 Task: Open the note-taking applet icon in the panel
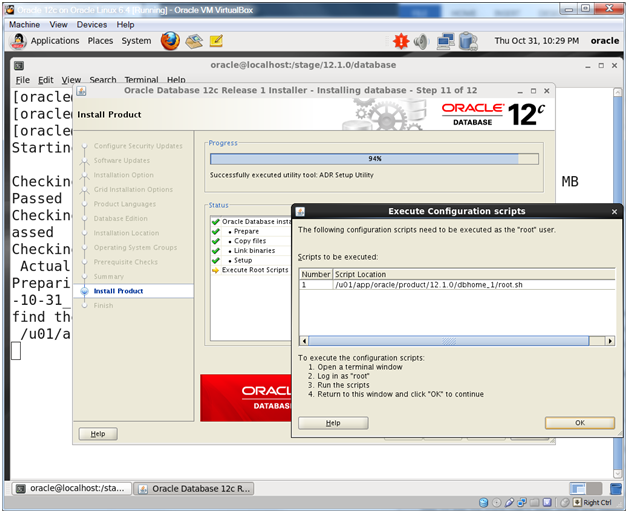(216, 41)
